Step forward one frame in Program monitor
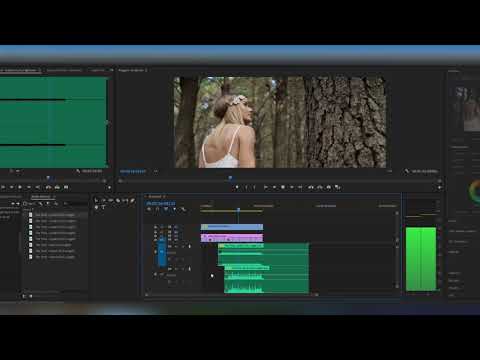This screenshot has width=480, height=360. [x=292, y=187]
